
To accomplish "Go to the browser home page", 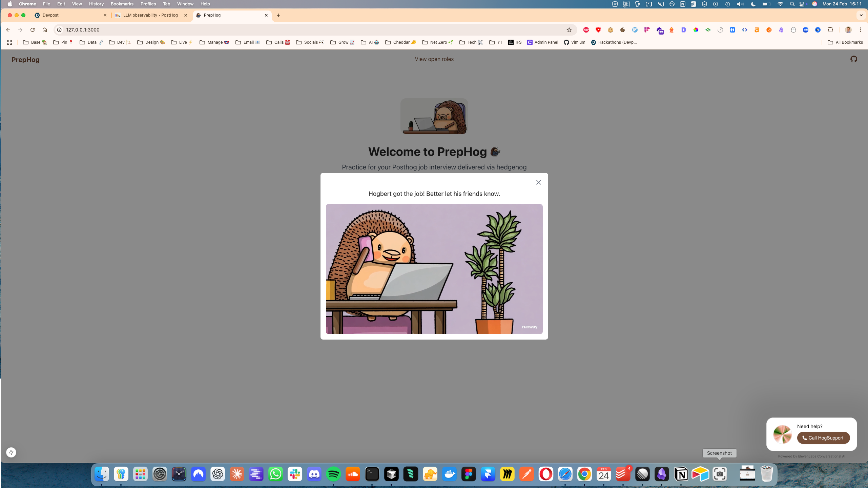I will [x=45, y=30].
